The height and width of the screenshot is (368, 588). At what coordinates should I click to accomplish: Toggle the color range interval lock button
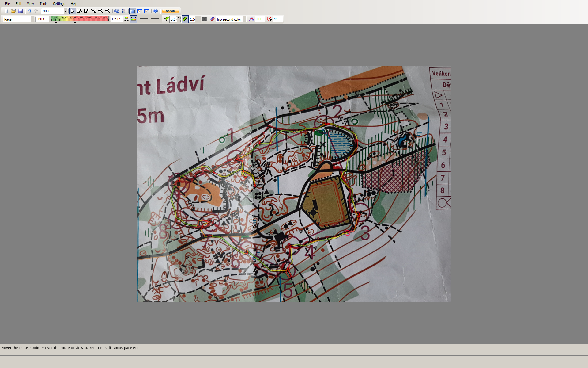coord(134,19)
